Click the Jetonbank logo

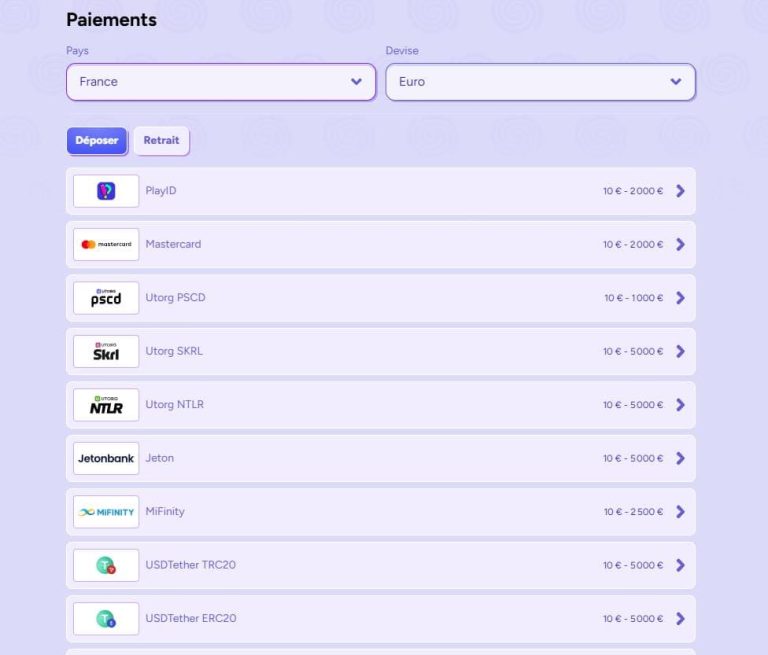coord(106,458)
